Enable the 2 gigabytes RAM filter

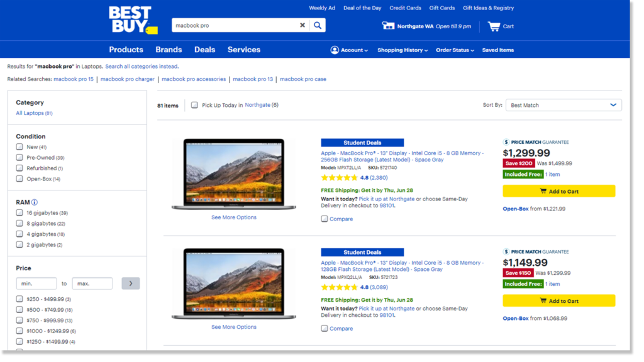pos(19,244)
